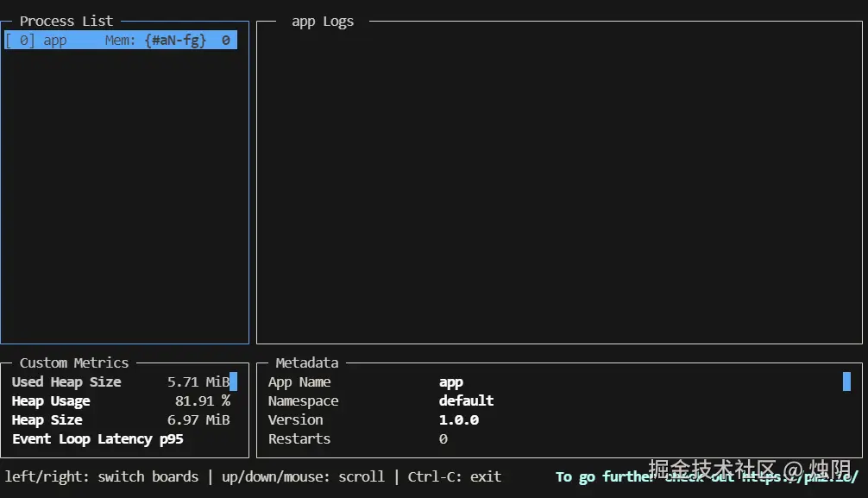Click the 'up/down/mouse: scroll' hint
This screenshot has height=498, width=868.
304,477
